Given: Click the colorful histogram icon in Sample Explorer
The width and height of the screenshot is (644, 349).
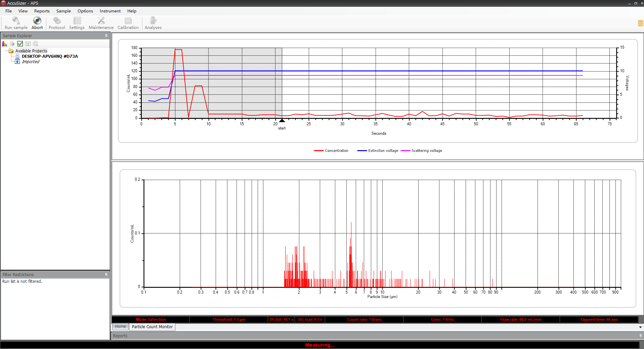Looking at the screenshot, I should click(x=4, y=44).
